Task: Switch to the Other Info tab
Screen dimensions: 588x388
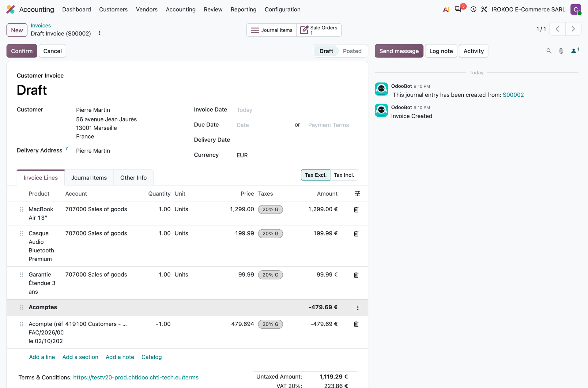Action: 134,178
